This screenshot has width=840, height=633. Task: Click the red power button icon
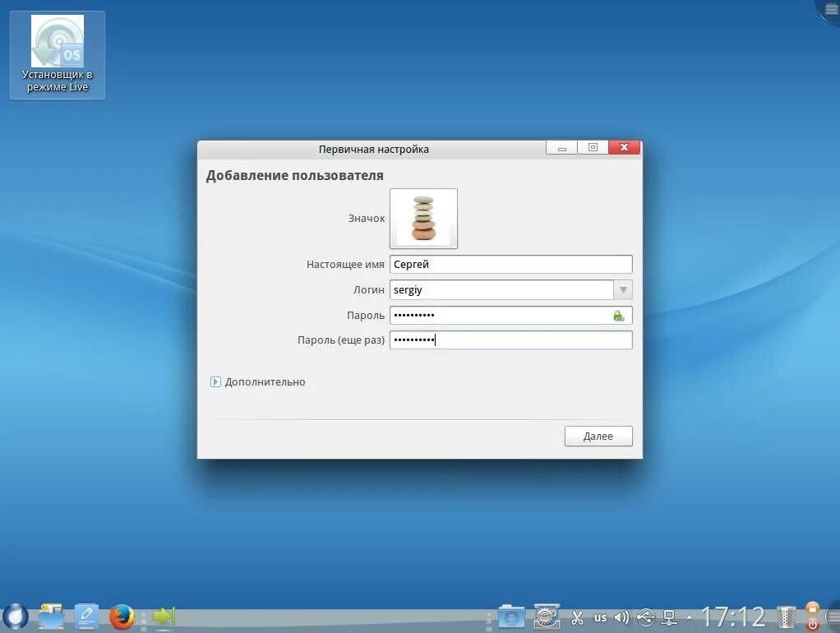coord(813,625)
